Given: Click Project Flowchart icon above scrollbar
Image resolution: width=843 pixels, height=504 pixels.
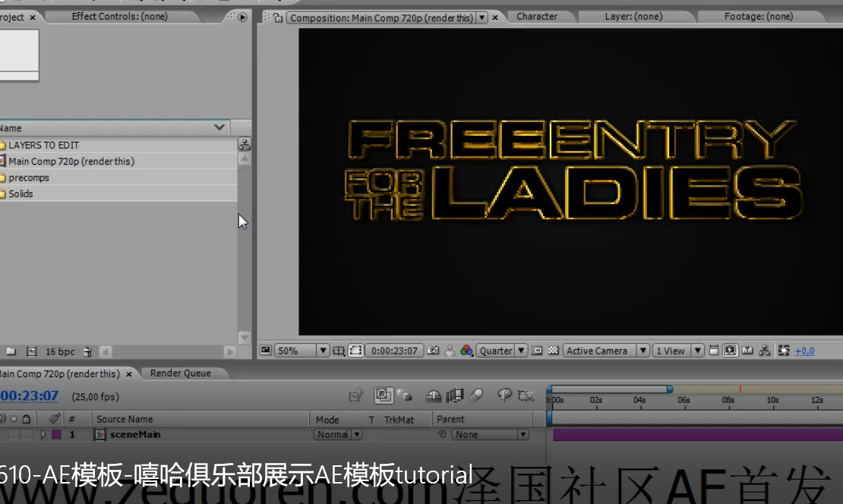Looking at the screenshot, I should click(x=244, y=144).
